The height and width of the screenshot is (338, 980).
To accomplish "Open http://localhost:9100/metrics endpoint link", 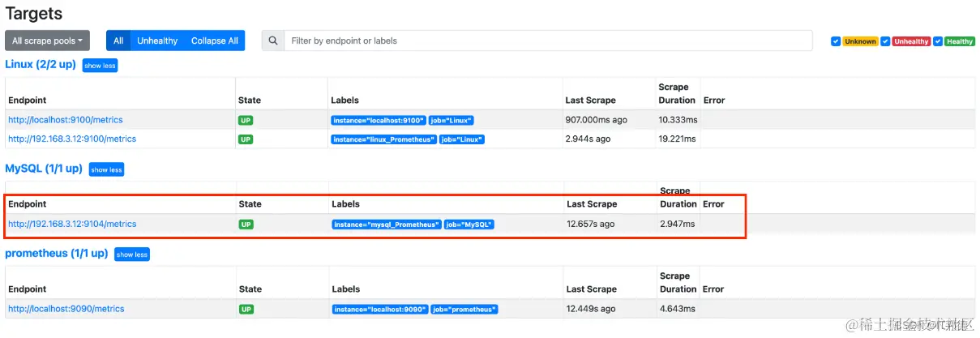I will (66, 120).
